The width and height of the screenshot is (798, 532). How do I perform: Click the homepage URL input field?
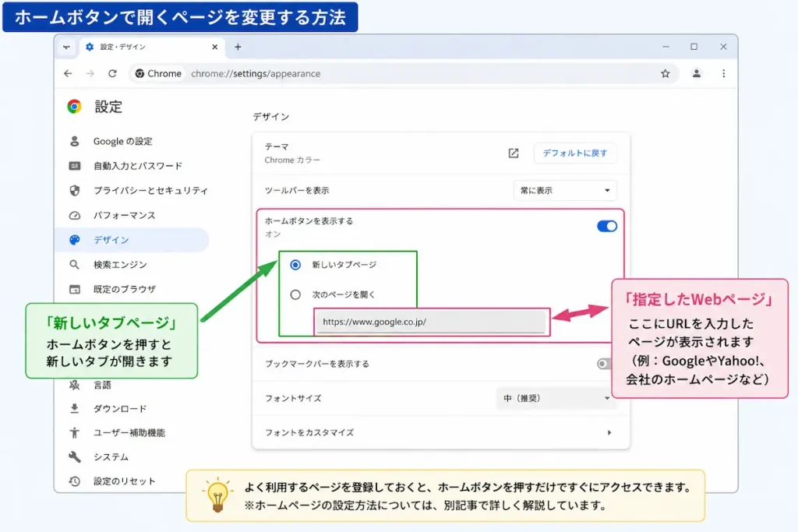(431, 322)
